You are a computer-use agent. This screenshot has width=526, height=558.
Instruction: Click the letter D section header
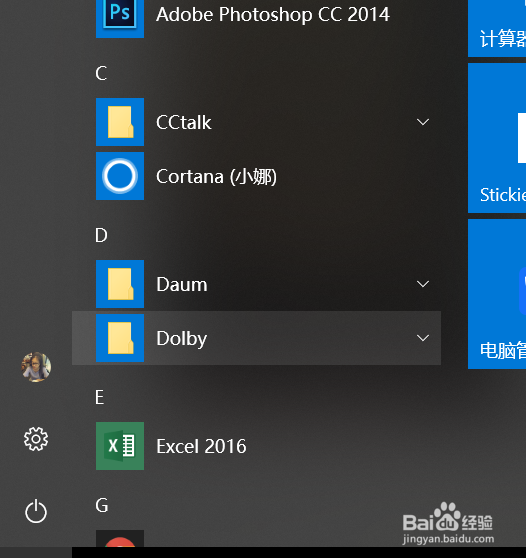click(101, 235)
